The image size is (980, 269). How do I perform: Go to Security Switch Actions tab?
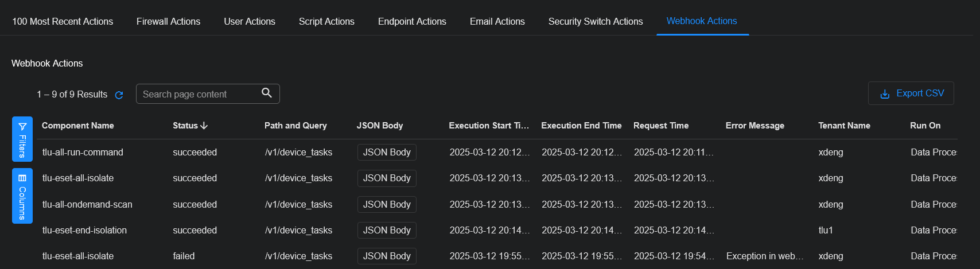pyautogui.click(x=595, y=21)
